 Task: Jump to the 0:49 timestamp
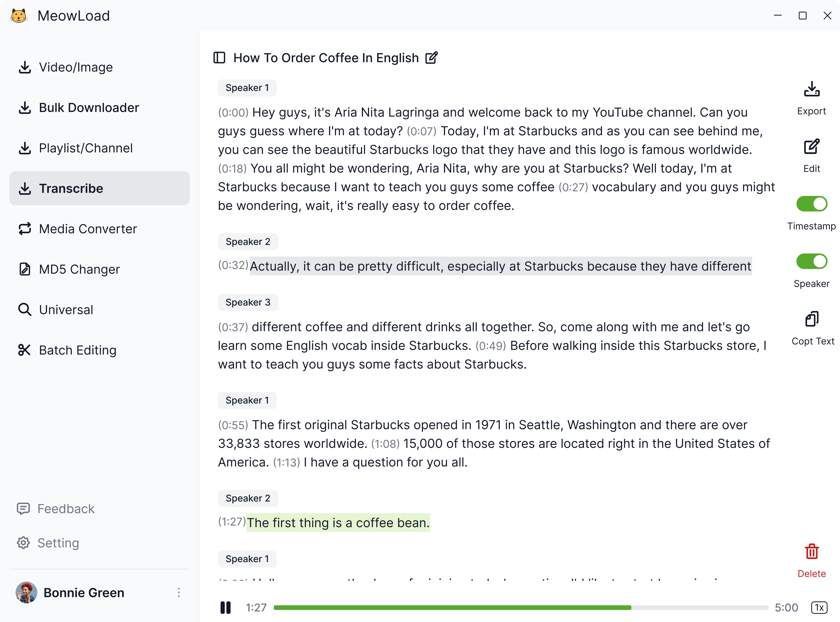click(x=490, y=346)
